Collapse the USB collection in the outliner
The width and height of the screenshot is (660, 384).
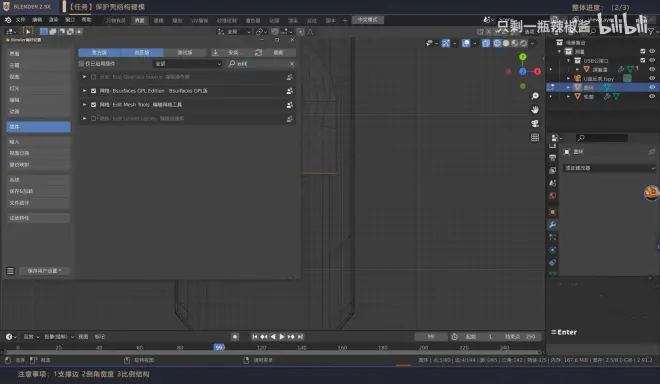coord(568,61)
